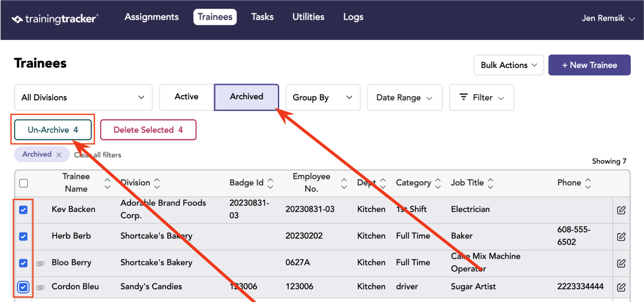Click the Baker job title cell
The height and width of the screenshot is (302, 644).
point(461,236)
